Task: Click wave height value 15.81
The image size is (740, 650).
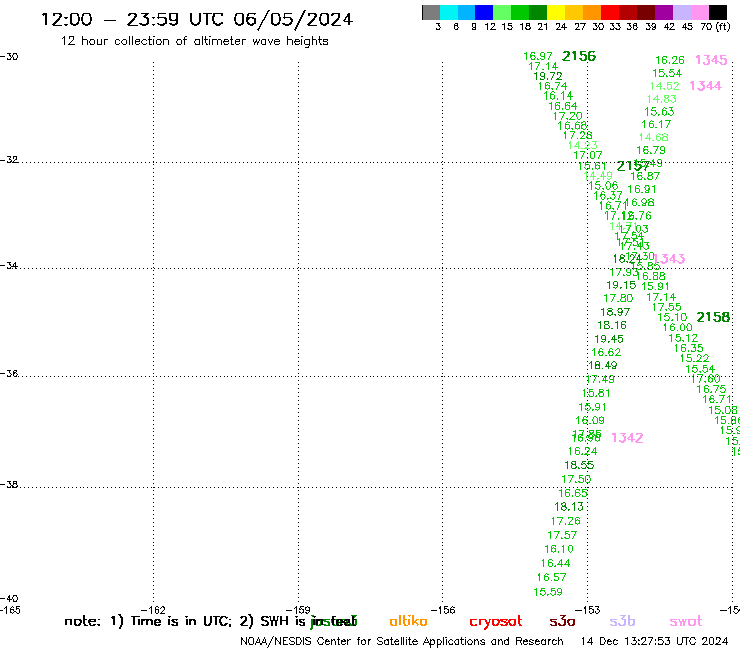Action: (596, 393)
